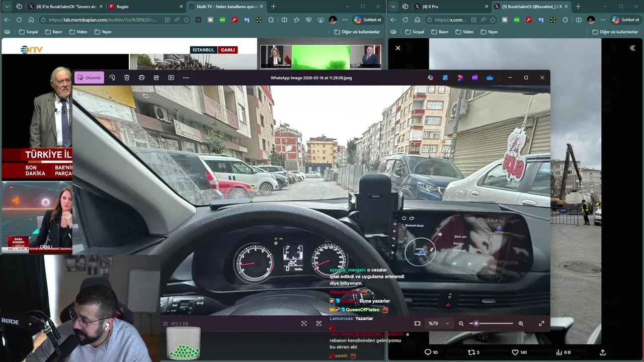Add Multi TV page to favorites star
Screen dimensions: 644x362
pyautogui.click(x=186, y=20)
